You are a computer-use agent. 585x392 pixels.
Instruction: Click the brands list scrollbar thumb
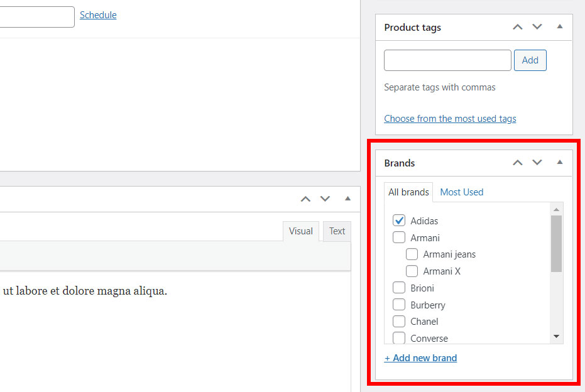[x=556, y=244]
